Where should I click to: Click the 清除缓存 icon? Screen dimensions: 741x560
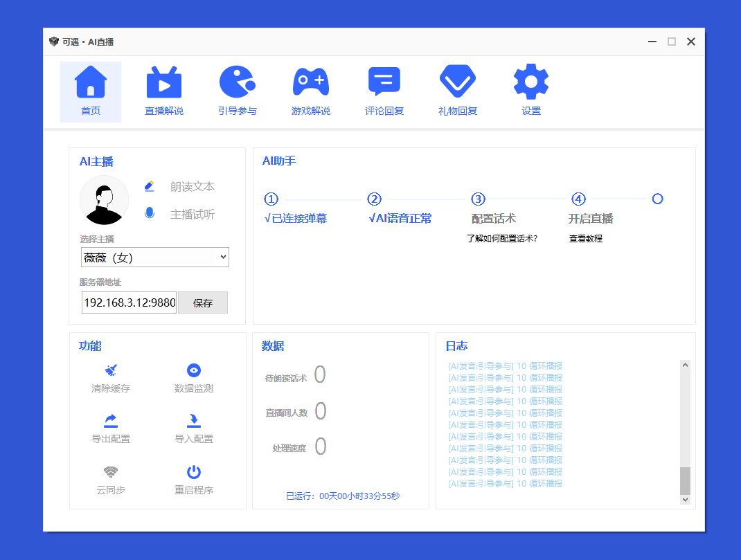click(110, 370)
